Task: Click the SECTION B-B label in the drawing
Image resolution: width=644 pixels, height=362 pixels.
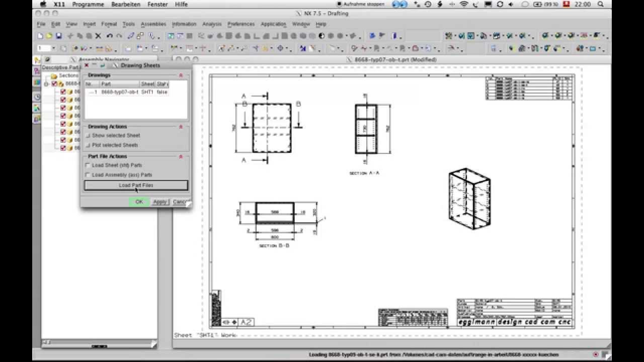Action: coord(274,246)
